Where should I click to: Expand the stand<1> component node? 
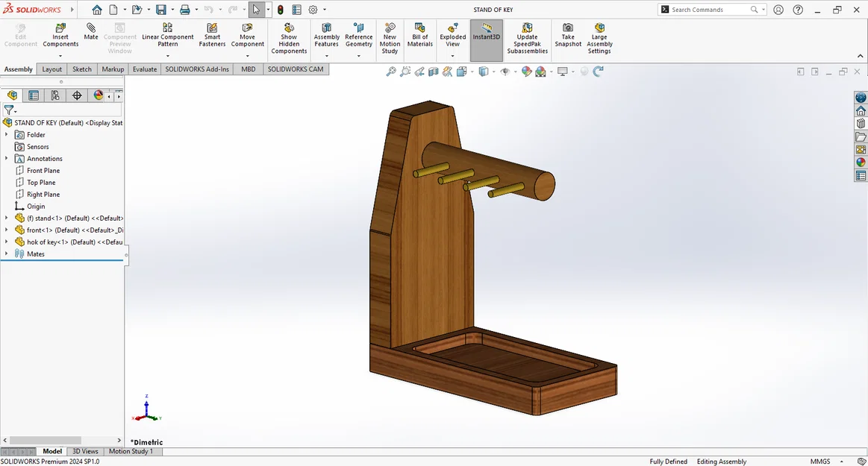(7, 218)
